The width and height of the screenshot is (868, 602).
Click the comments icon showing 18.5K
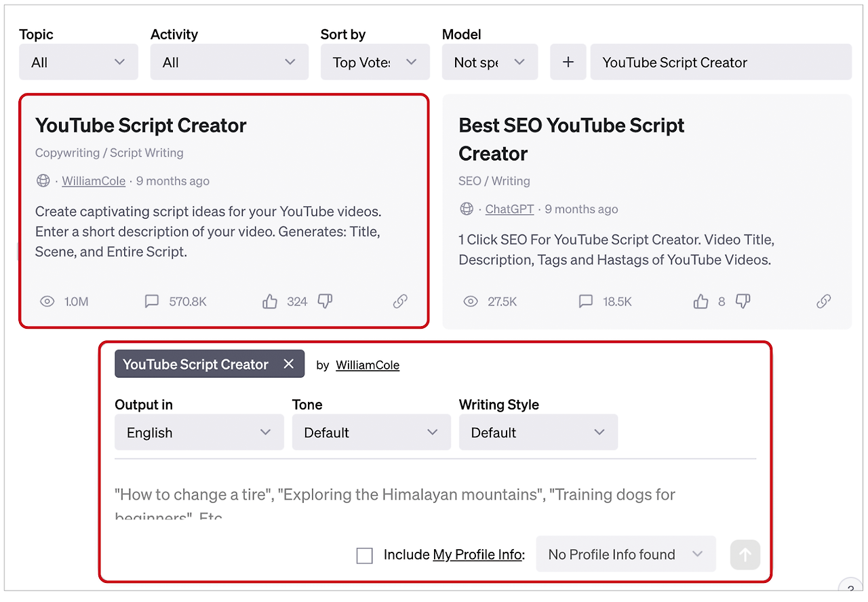pos(586,302)
